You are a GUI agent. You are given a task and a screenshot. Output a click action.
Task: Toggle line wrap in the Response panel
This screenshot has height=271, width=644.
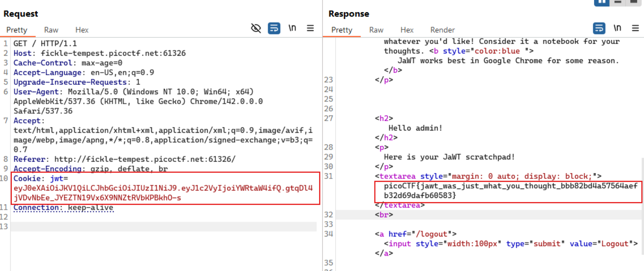point(599,28)
